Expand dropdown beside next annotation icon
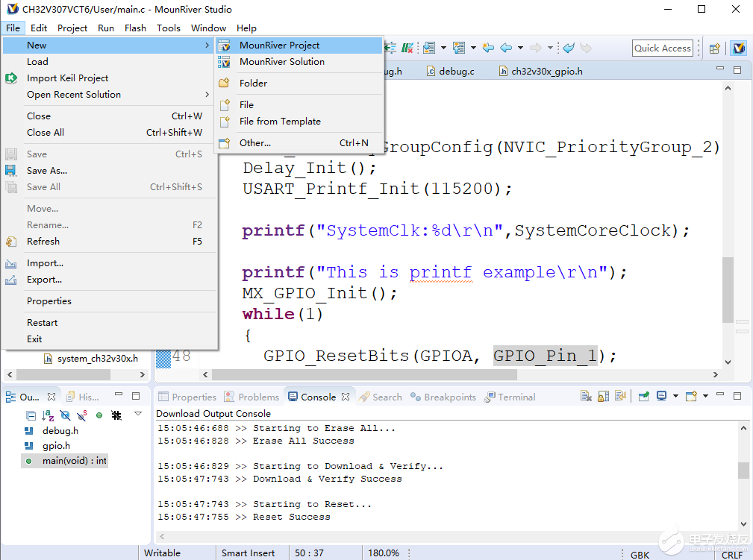This screenshot has width=753, height=560. pyautogui.click(x=443, y=48)
